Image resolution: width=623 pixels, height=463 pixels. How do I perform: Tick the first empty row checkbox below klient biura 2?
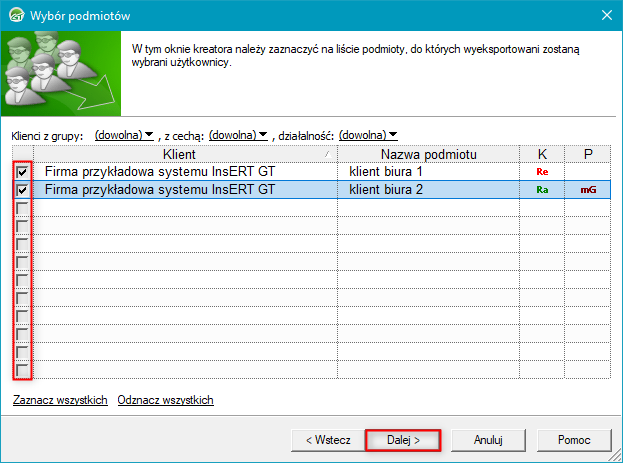22,208
